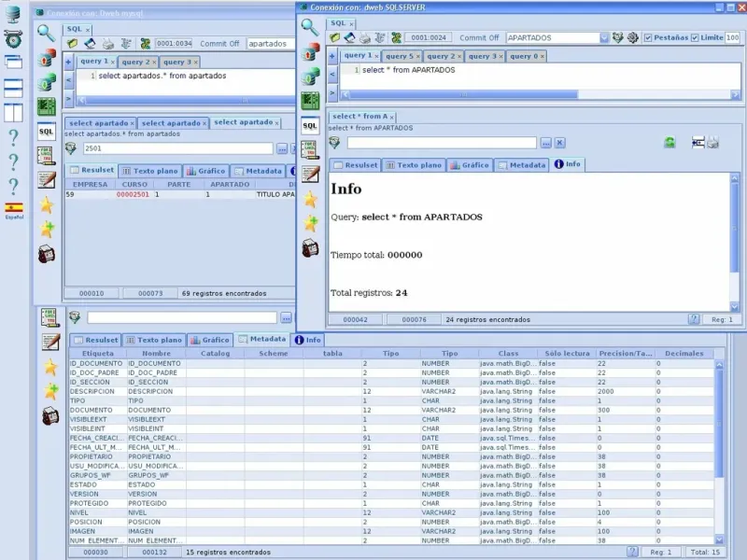
Task: Click the '?' help button in SQLSERVER status bar
Action: coord(694,319)
